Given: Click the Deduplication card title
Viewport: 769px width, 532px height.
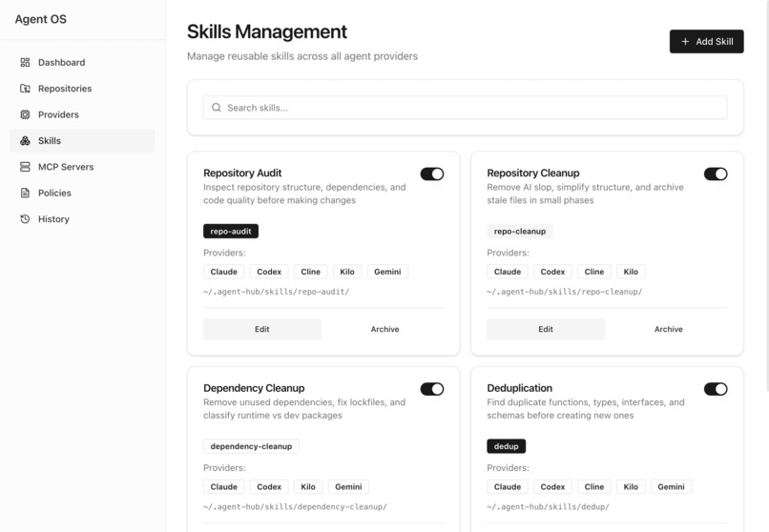Looking at the screenshot, I should point(519,388).
